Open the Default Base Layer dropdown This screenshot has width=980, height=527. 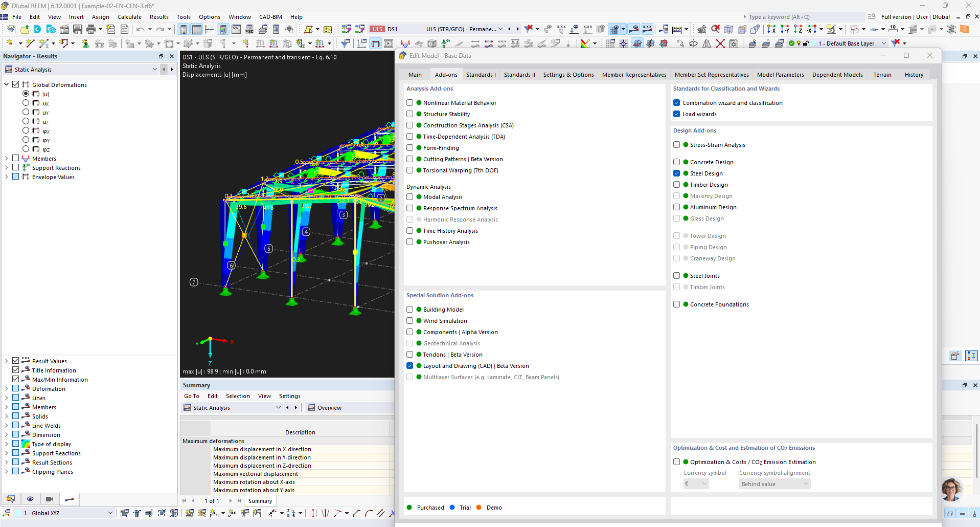884,43
